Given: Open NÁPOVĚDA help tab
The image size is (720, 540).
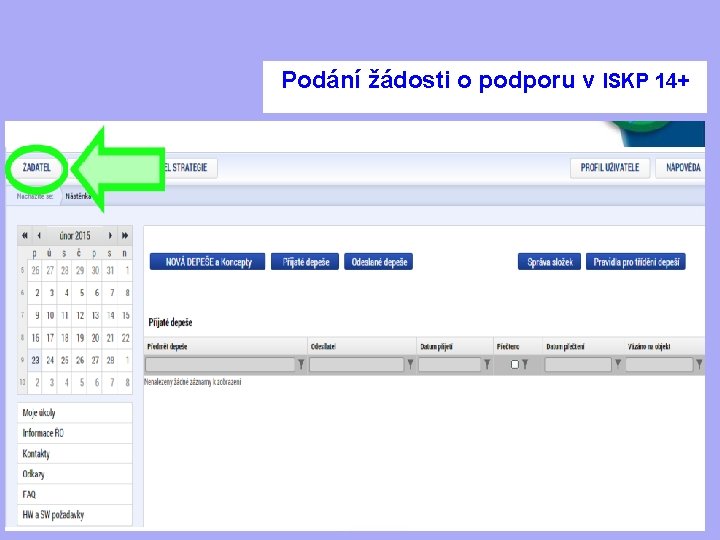Looking at the screenshot, I should click(x=683, y=168).
